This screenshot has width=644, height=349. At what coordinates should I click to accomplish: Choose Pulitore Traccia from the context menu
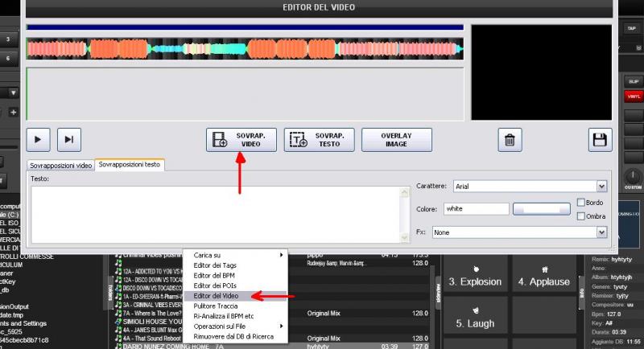tap(235, 306)
